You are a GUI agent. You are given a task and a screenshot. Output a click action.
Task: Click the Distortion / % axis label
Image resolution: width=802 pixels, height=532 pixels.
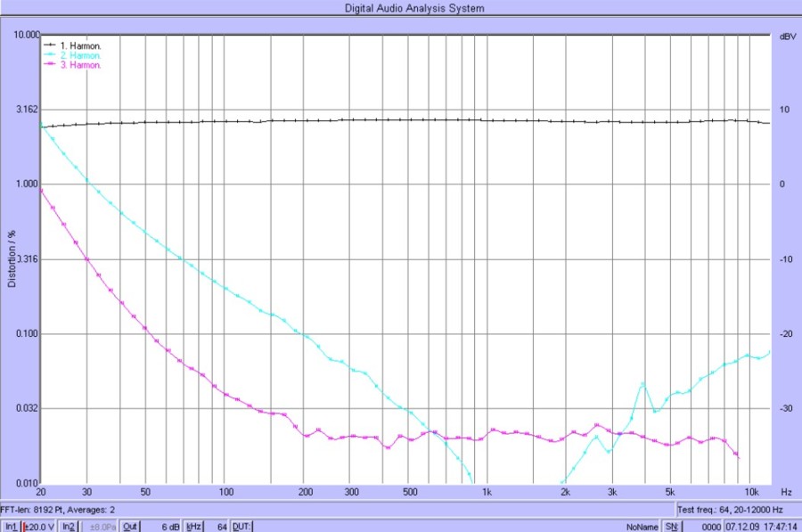pyautogui.click(x=12, y=258)
